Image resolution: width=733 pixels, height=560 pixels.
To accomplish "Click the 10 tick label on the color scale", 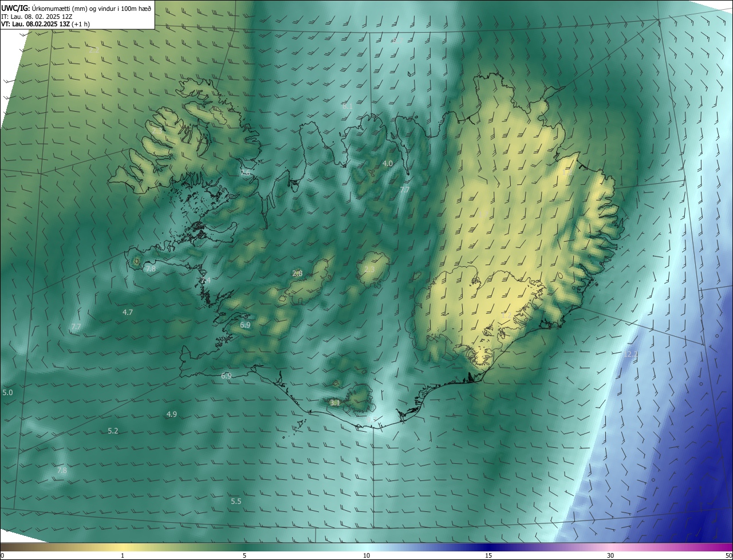I will pos(366,556).
